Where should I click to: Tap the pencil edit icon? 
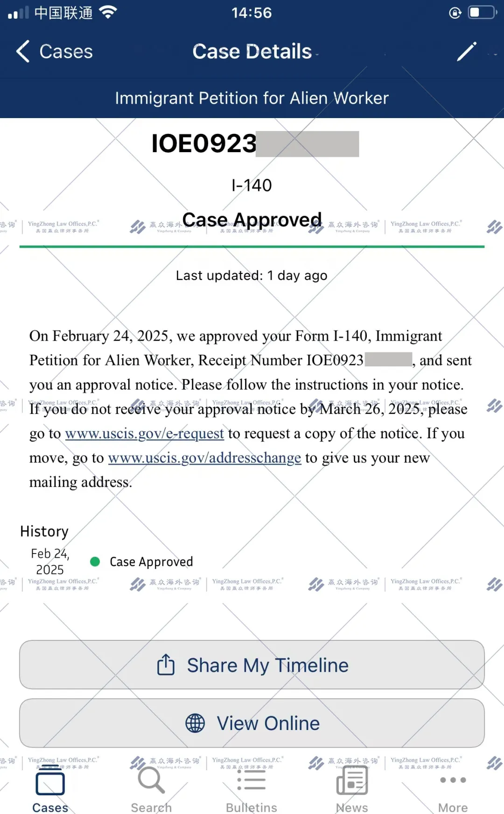(466, 51)
